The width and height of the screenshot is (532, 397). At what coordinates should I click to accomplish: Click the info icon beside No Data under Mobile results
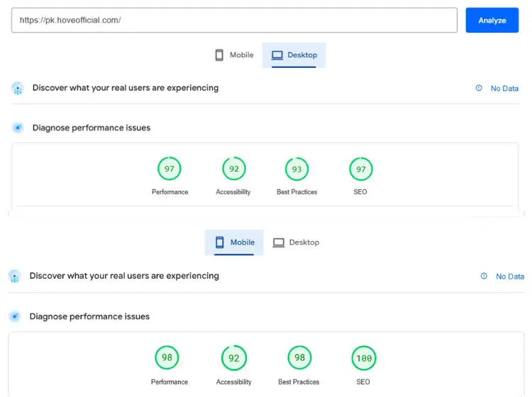[x=484, y=276]
